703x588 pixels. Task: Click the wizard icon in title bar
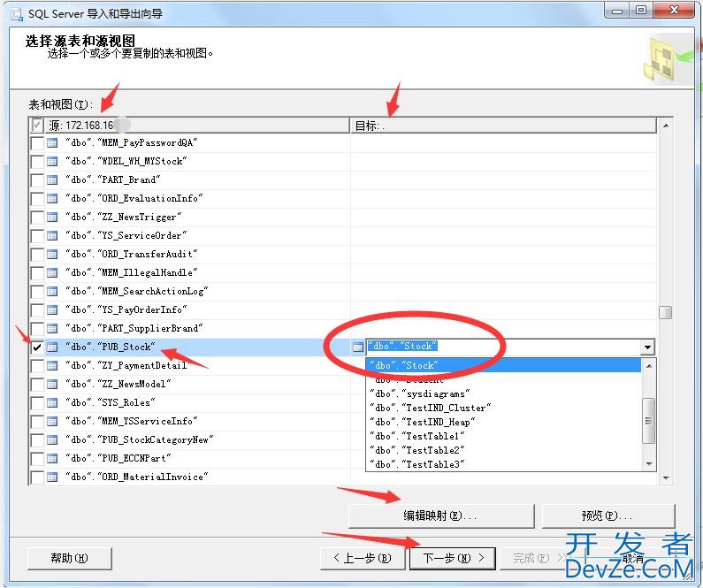click(x=17, y=14)
